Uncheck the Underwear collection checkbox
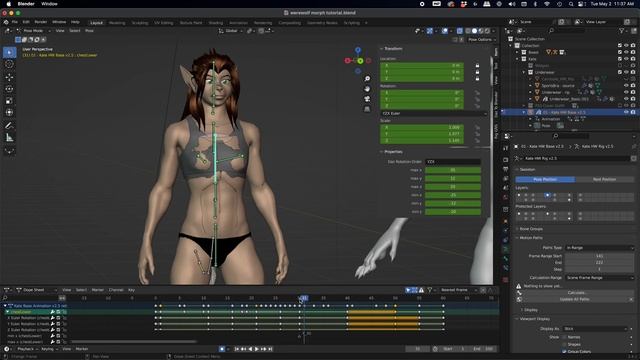 point(620,72)
